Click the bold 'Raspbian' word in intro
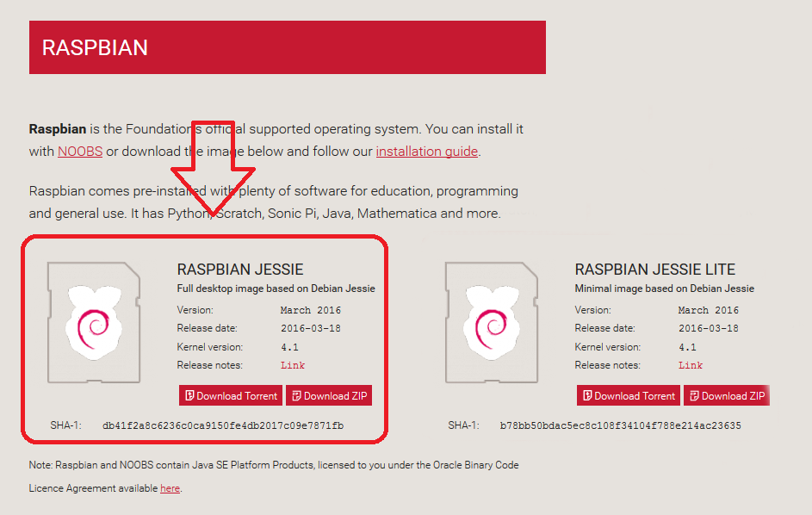This screenshot has height=515, width=812. pos(58,129)
